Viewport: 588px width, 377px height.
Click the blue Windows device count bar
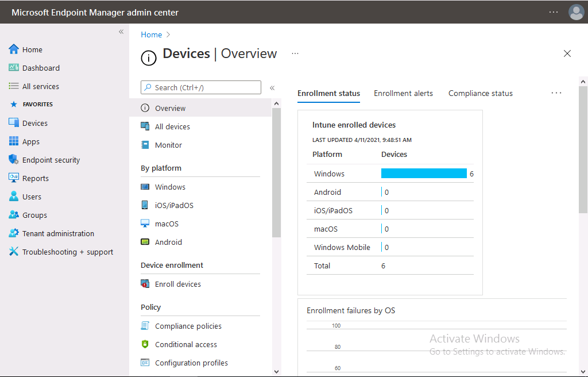(x=424, y=173)
